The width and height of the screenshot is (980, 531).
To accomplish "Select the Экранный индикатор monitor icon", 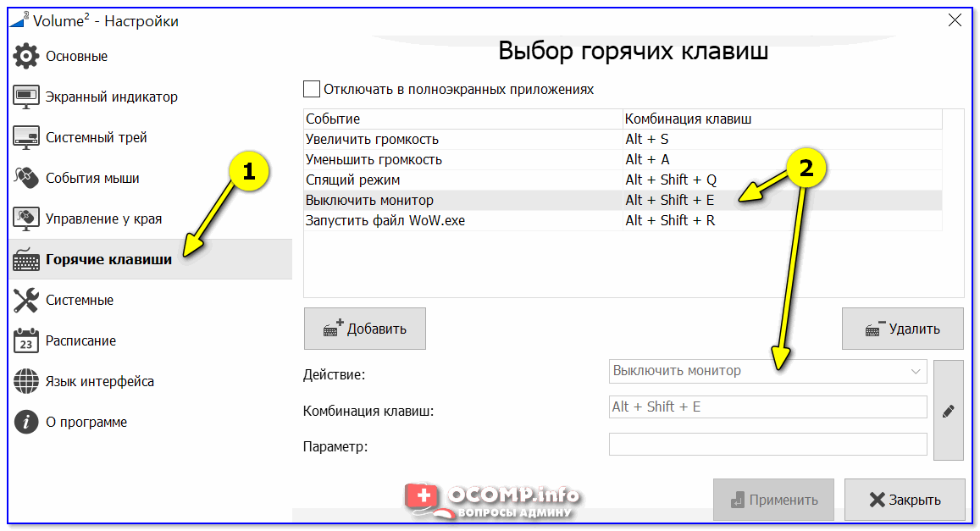I will 26,97.
